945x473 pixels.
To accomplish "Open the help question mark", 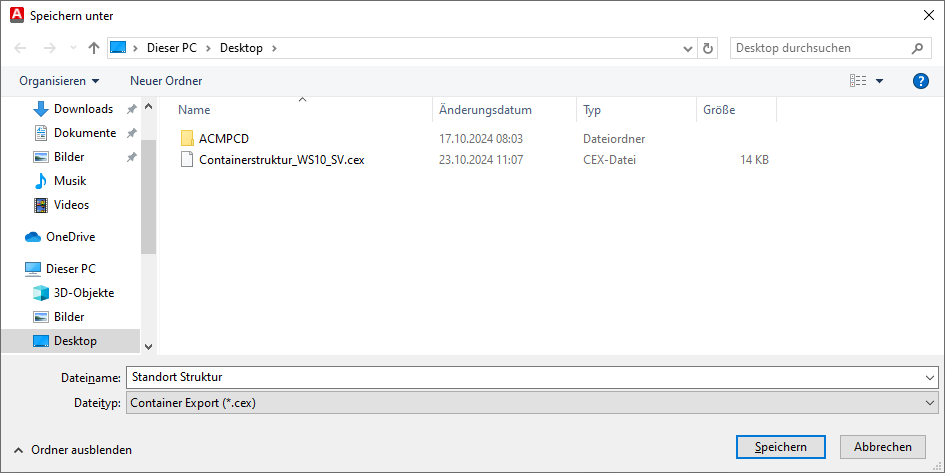I will pyautogui.click(x=921, y=81).
